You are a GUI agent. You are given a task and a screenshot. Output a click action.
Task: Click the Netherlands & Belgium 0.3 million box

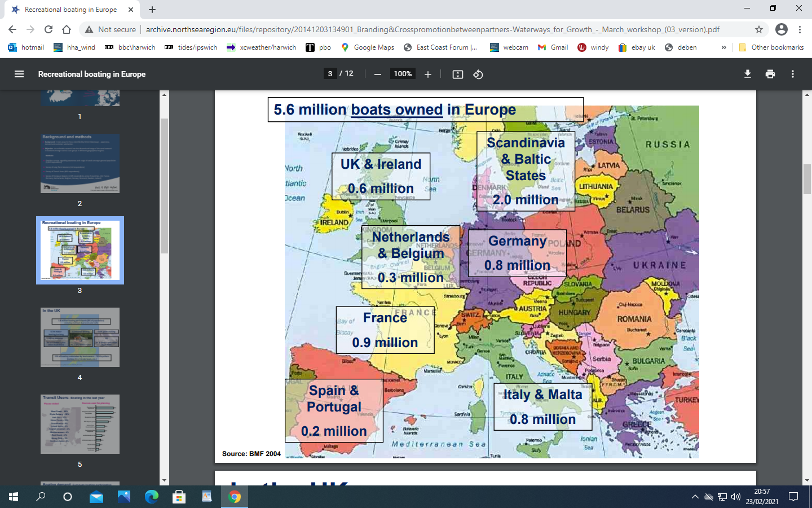coord(411,257)
